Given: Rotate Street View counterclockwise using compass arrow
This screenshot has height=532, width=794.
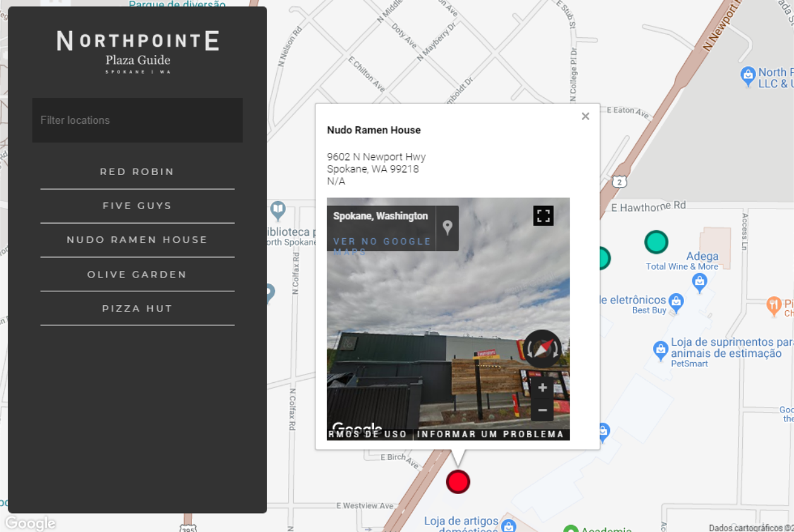Looking at the screenshot, I should click(529, 349).
